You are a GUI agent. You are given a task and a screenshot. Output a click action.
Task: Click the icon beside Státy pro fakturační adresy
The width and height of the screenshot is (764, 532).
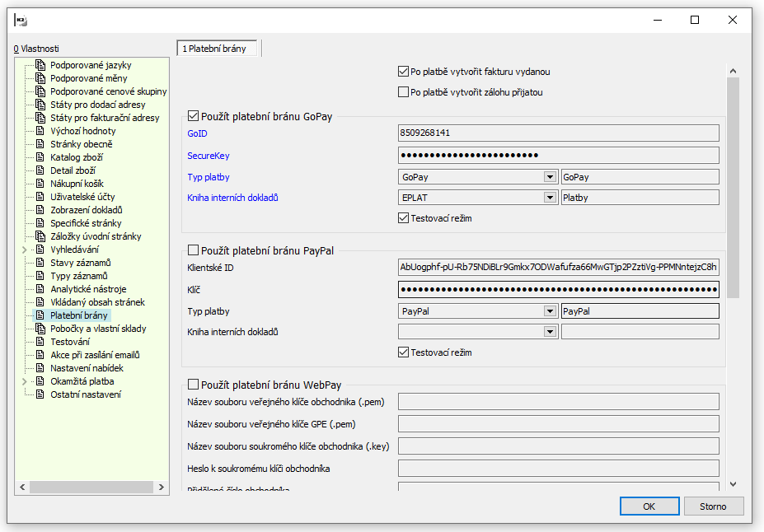40,117
